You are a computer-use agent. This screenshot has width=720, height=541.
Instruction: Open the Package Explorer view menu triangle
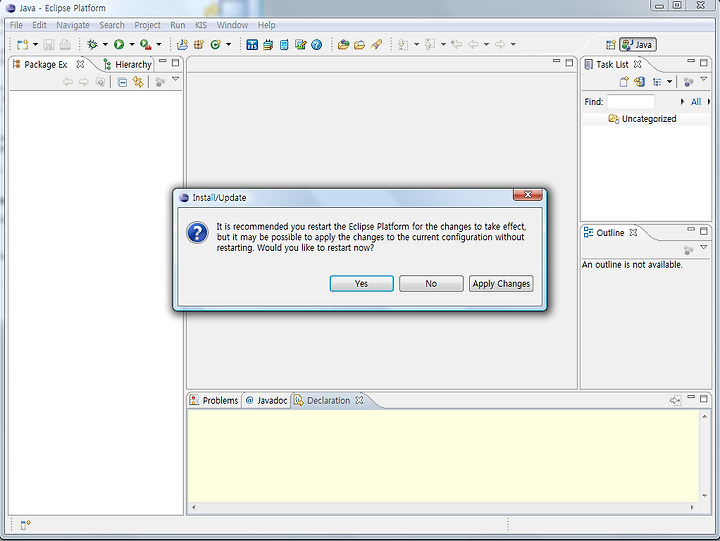pyautogui.click(x=175, y=79)
